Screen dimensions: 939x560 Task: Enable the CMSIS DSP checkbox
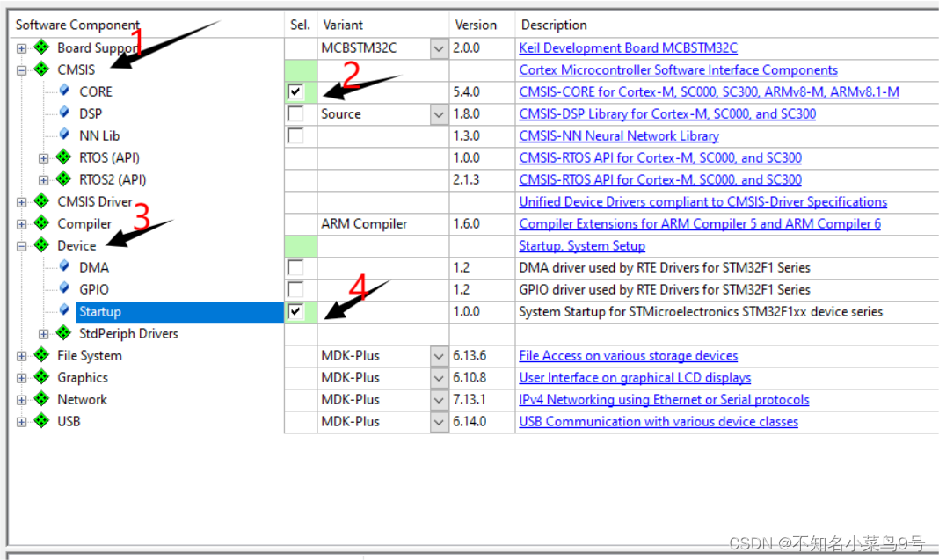(295, 113)
